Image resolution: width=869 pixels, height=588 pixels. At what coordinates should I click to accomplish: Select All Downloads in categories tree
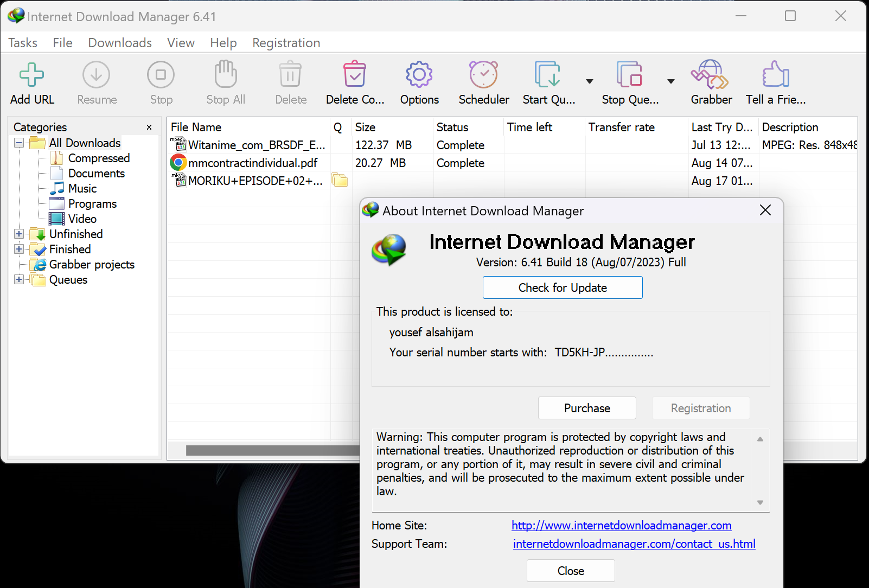click(85, 143)
